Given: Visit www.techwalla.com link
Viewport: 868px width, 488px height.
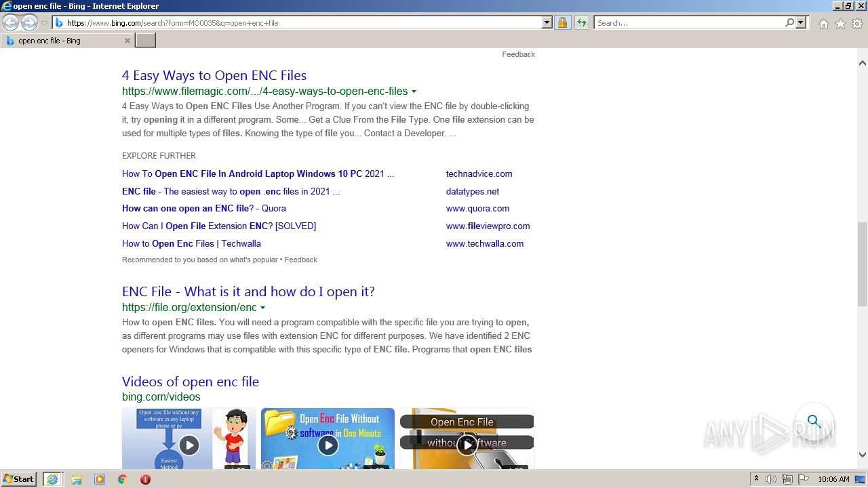Looking at the screenshot, I should 485,243.
